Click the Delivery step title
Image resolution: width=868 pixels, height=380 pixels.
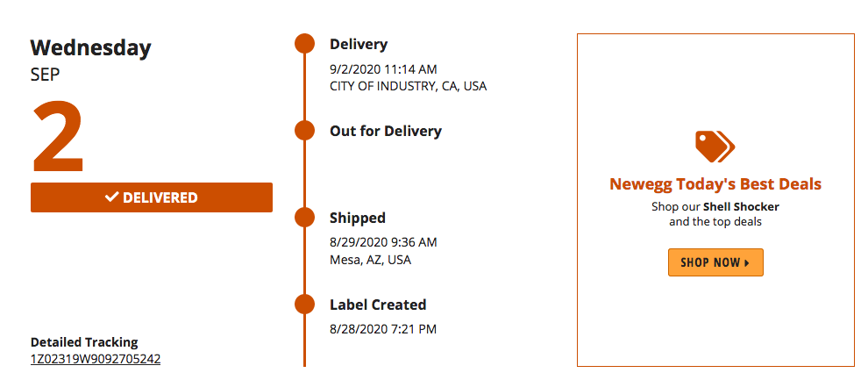(359, 44)
